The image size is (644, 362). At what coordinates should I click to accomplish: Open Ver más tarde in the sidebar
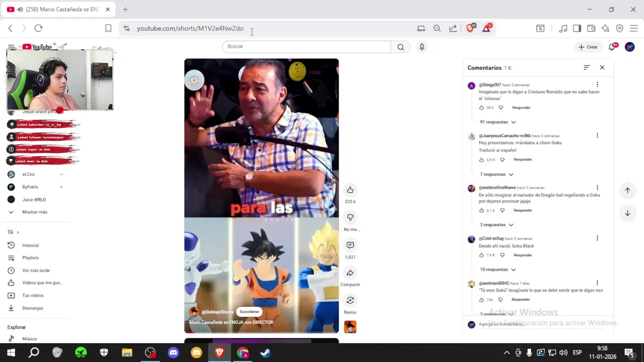[36, 270]
